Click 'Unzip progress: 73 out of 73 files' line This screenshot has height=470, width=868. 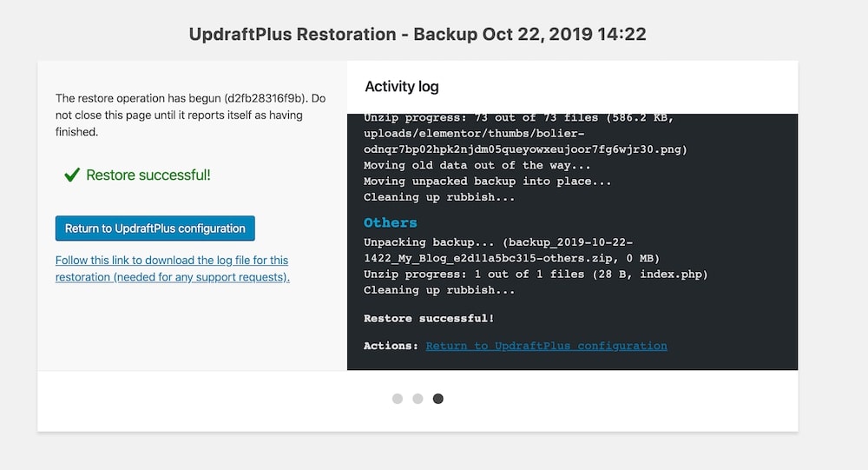coord(518,118)
